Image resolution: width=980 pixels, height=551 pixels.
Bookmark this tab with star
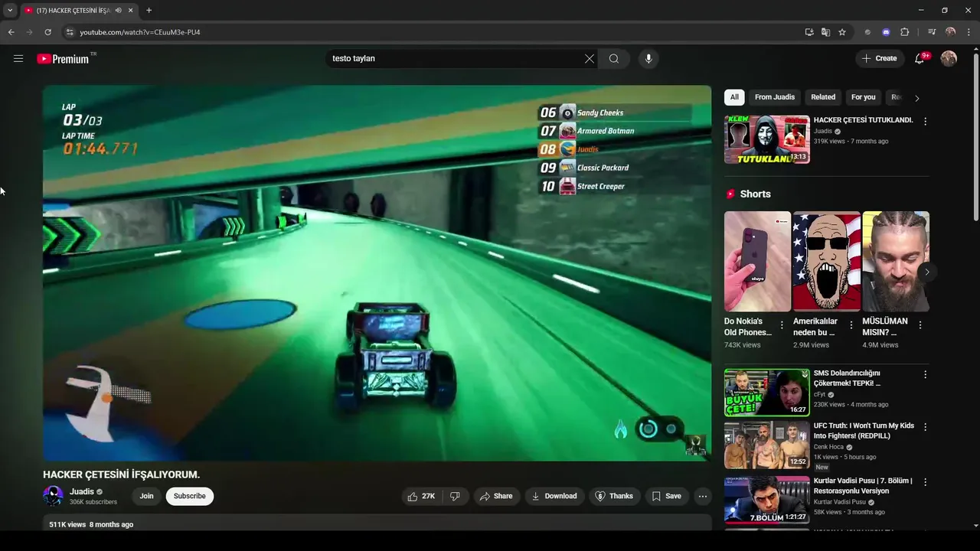[842, 32]
